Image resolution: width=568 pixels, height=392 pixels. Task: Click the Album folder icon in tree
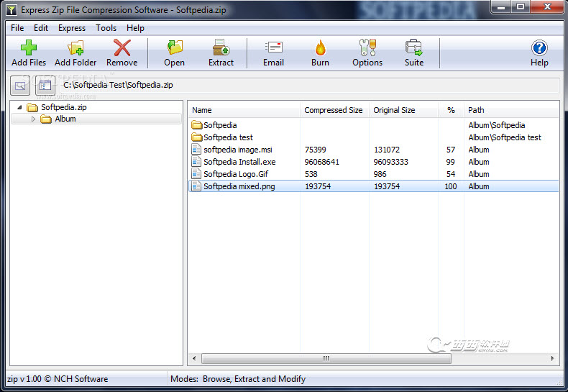46,119
